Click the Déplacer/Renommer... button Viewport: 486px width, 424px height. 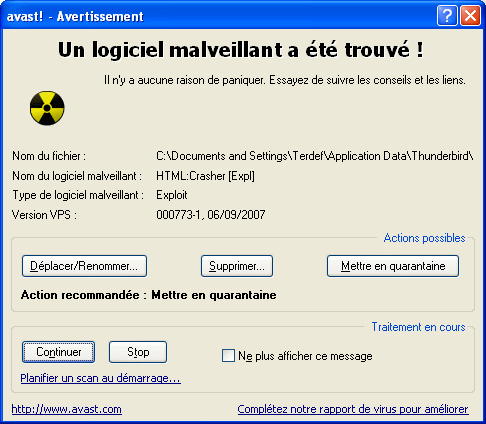tap(84, 266)
